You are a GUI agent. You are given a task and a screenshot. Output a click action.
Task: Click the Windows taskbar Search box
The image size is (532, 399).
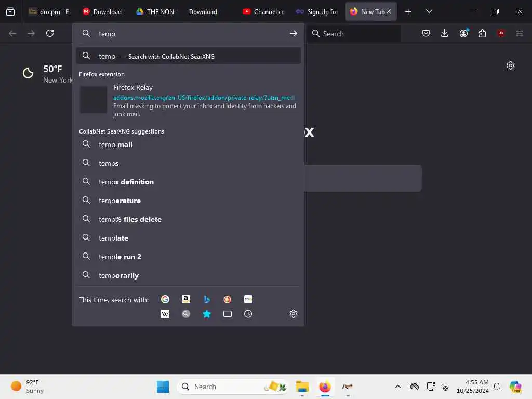pos(233,387)
